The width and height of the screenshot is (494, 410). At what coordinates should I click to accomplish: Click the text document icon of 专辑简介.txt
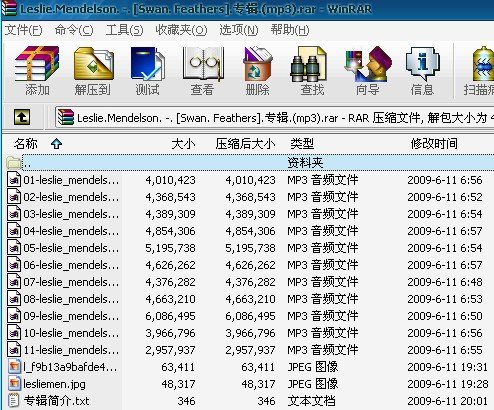pyautogui.click(x=14, y=401)
